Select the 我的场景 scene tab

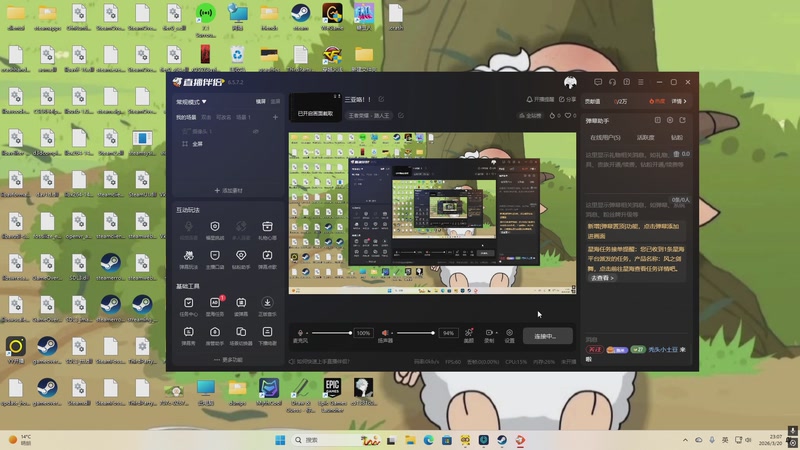coord(186,117)
